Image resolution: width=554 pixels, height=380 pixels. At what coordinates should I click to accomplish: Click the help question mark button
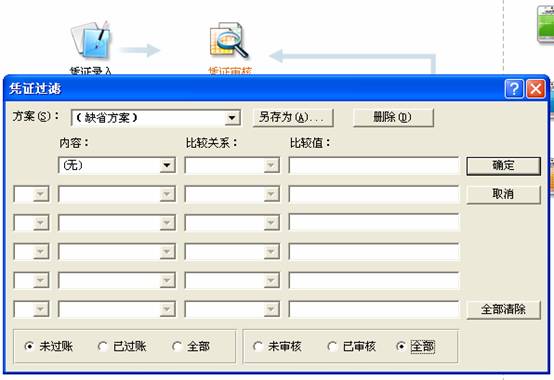tap(514, 88)
